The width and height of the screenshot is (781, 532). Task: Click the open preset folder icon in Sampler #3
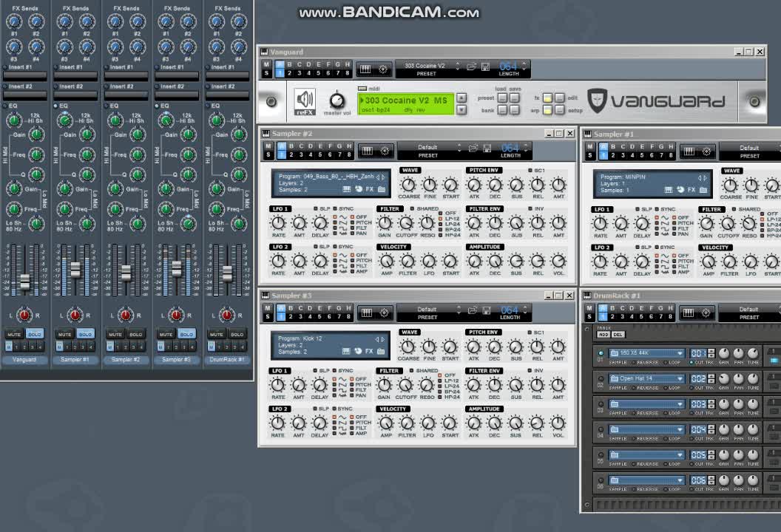(473, 310)
